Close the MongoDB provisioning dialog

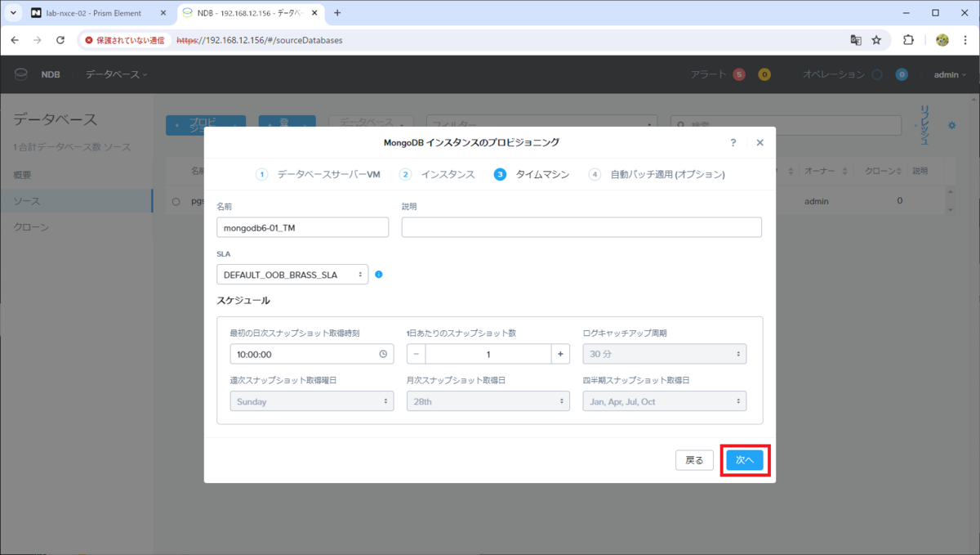[759, 142]
